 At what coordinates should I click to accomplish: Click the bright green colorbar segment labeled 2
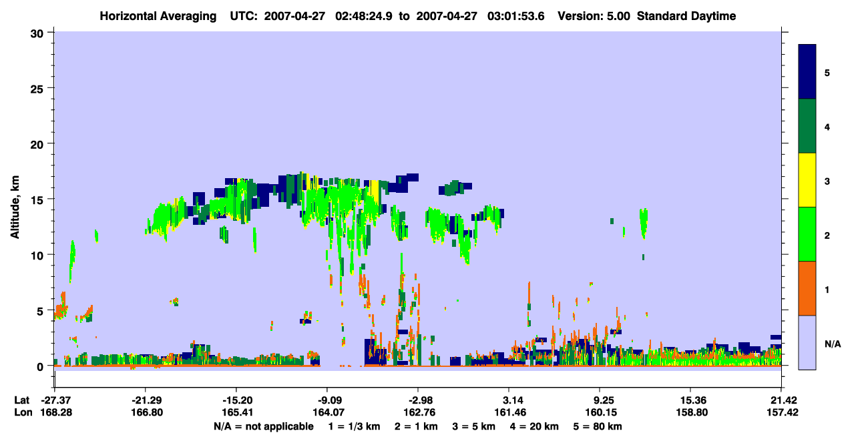click(x=807, y=234)
